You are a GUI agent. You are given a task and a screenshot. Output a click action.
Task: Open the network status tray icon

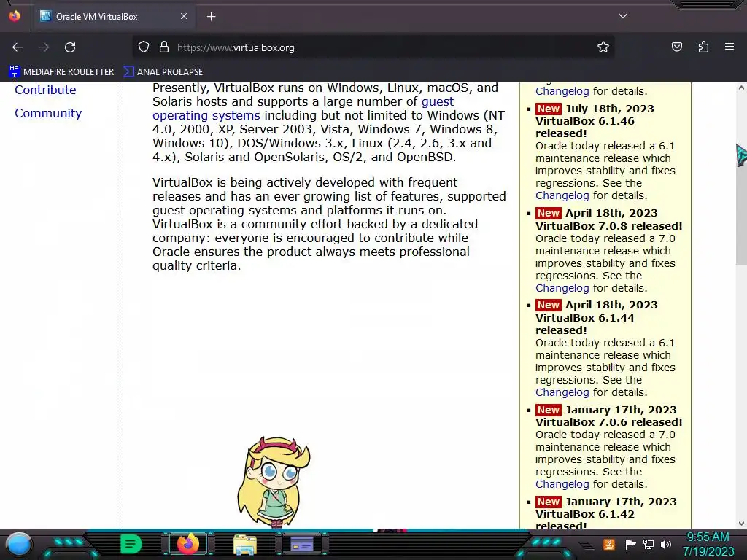[649, 544]
